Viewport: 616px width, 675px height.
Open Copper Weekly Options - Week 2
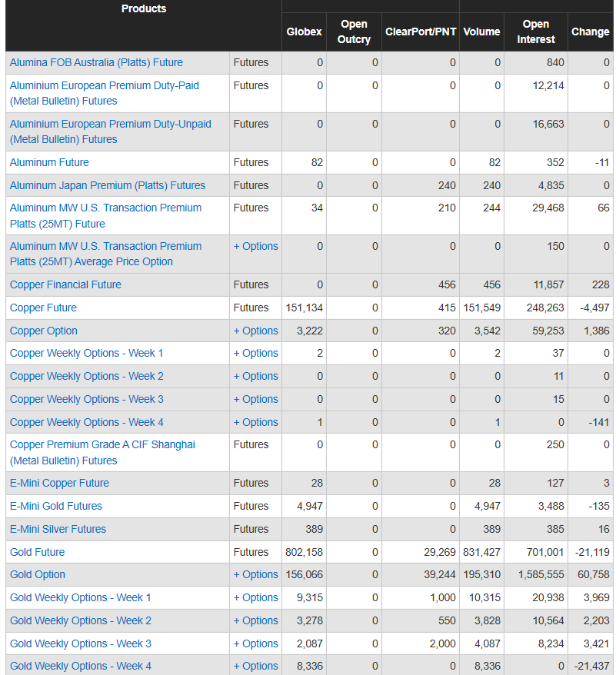87,376
